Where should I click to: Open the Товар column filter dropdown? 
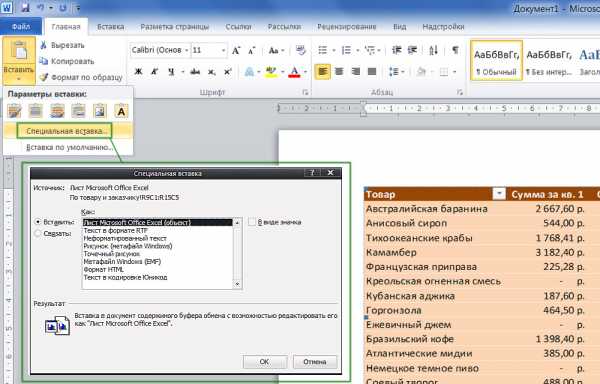tap(499, 194)
